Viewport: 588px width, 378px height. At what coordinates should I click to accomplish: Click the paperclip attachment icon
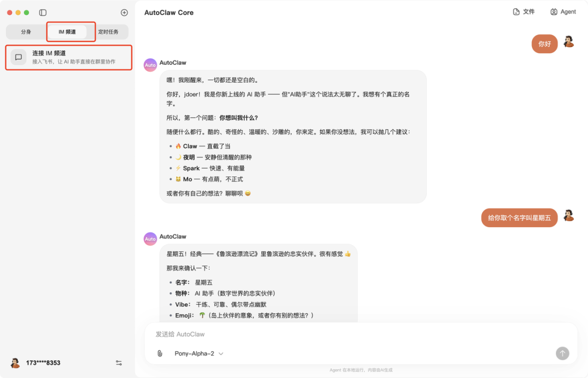[x=159, y=353]
